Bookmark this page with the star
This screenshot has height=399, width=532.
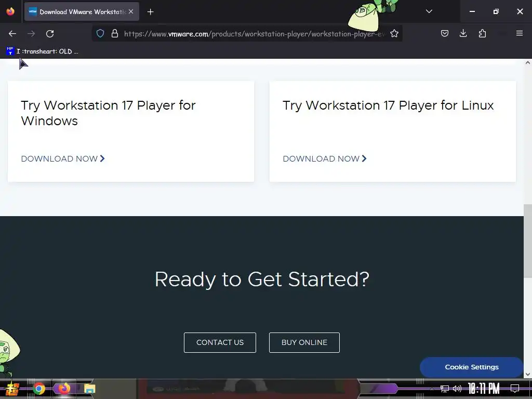[x=394, y=33]
